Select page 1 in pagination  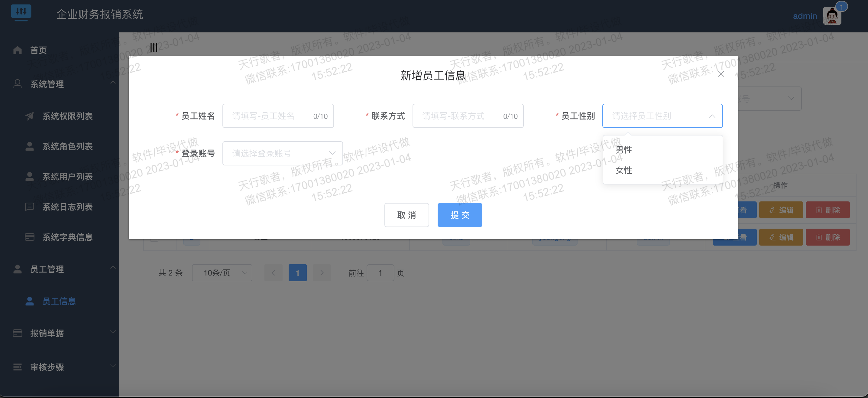(297, 273)
